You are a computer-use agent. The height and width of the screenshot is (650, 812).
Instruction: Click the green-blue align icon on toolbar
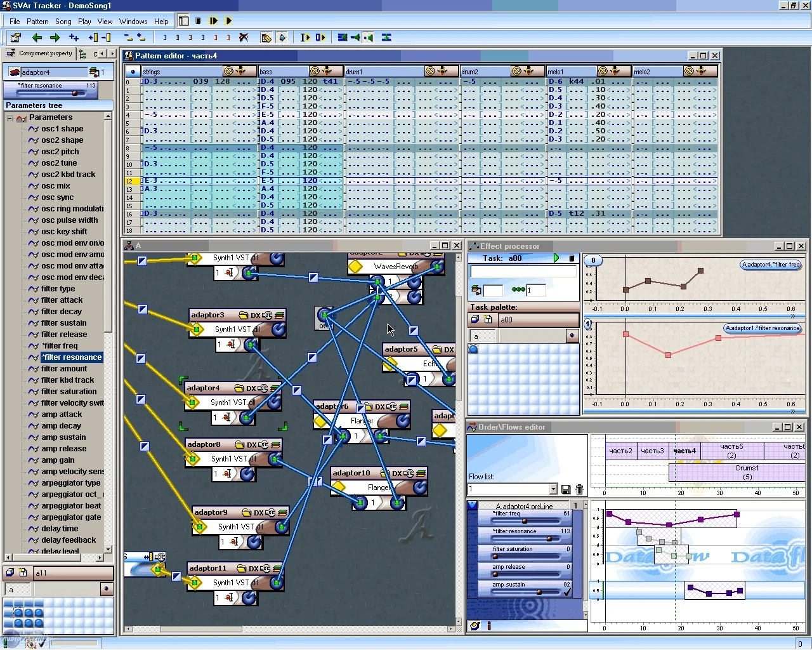(x=386, y=37)
